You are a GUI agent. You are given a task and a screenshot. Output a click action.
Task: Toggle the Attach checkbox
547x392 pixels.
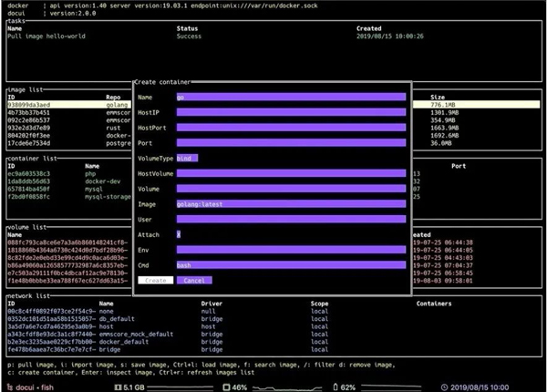pos(180,234)
